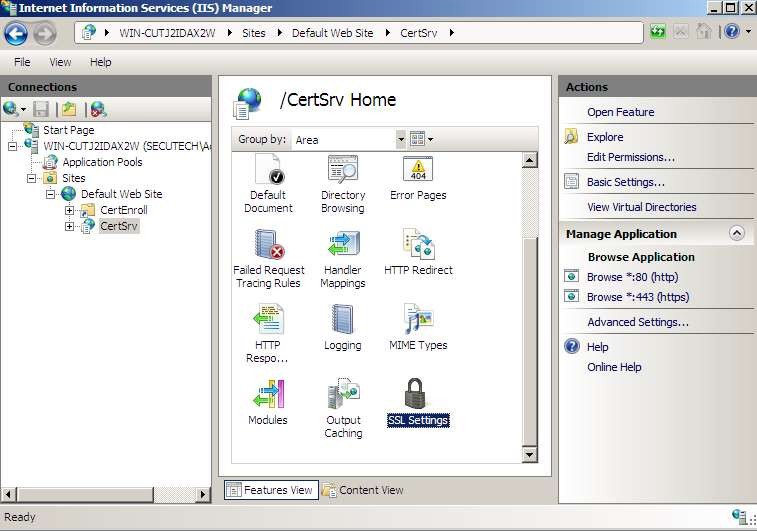Click the Forward navigation arrow
Screen dimensions: 757x531
[x=44, y=33]
